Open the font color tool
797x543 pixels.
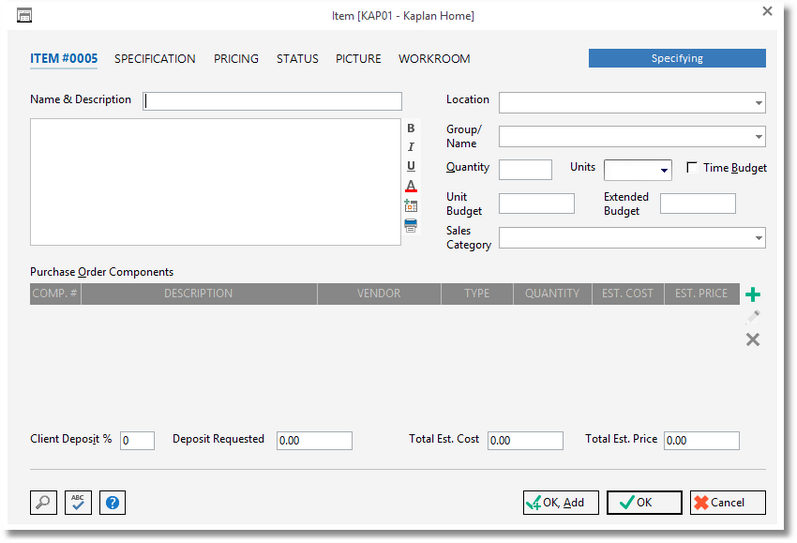click(x=411, y=186)
